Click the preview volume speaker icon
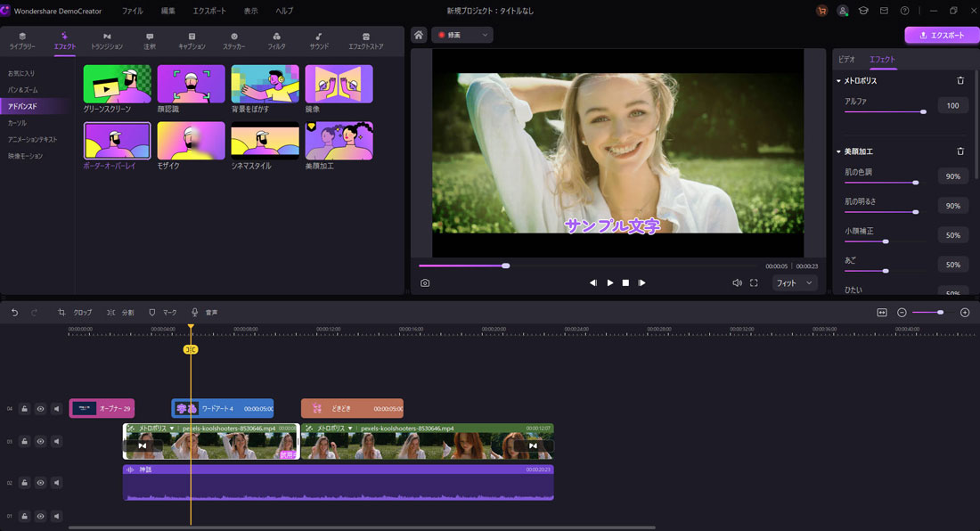This screenshot has height=531, width=980. (737, 283)
